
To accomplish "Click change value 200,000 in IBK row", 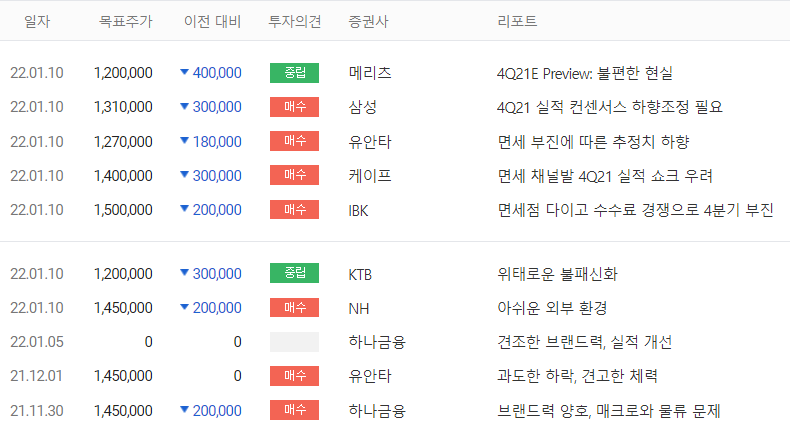I will pyautogui.click(x=217, y=210).
